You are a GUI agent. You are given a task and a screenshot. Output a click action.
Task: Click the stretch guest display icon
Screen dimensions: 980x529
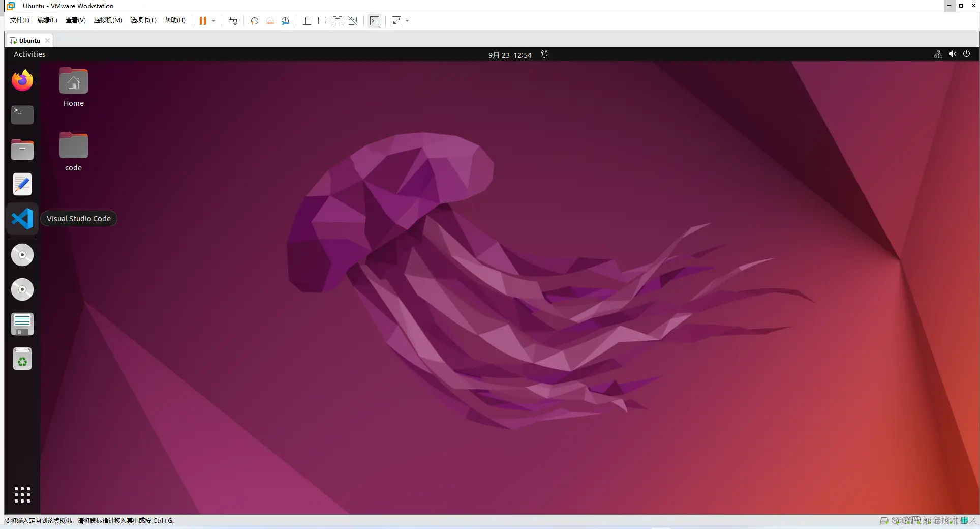[396, 21]
